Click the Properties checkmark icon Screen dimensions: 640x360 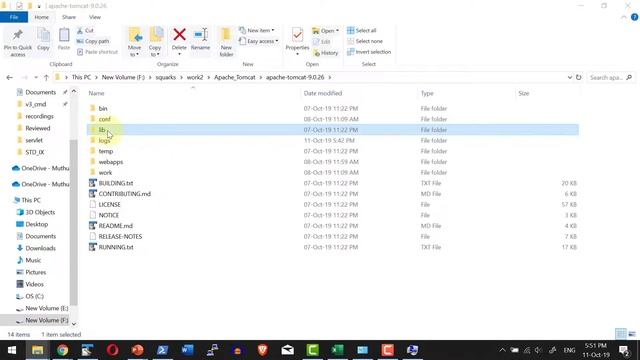[298, 35]
